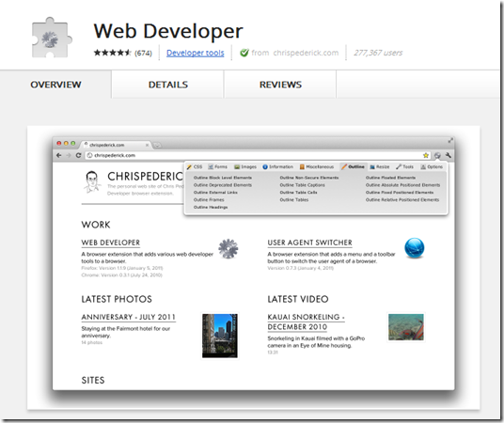504x423 pixels.
Task: Close the chrispederick.com browser tab
Action: (147, 145)
